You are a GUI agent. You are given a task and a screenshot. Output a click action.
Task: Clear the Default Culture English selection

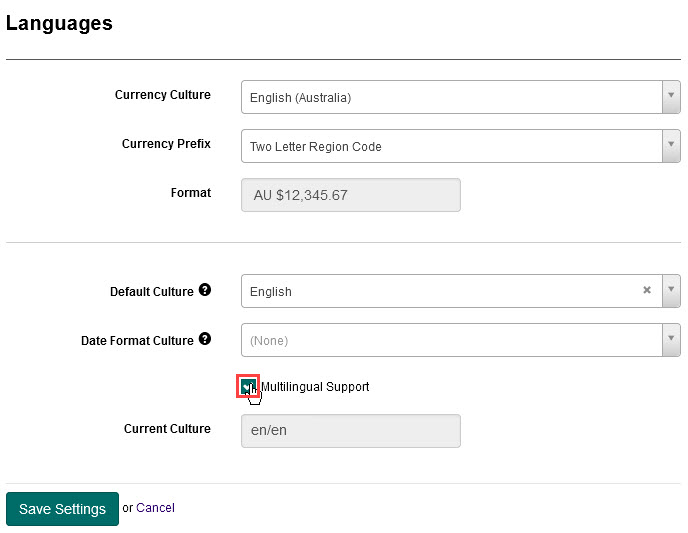tap(646, 290)
